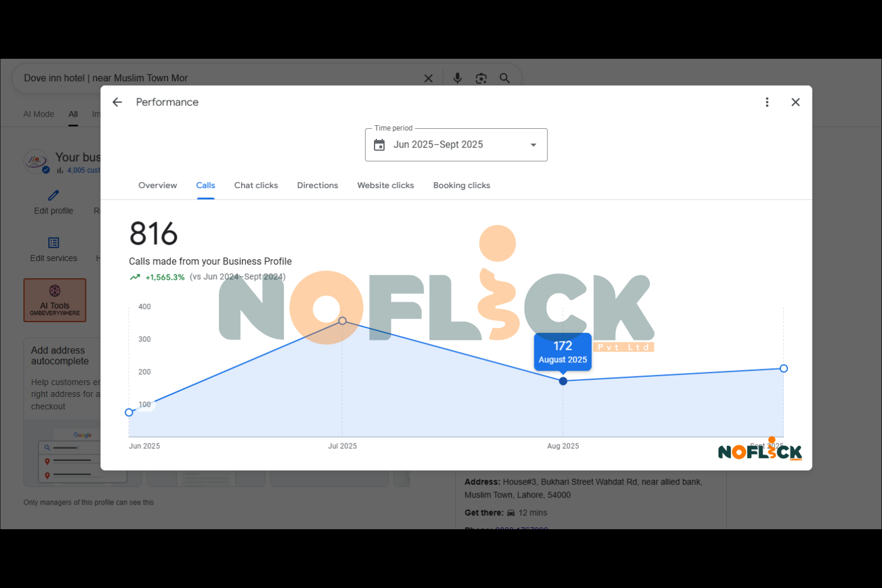Image resolution: width=882 pixels, height=588 pixels.
Task: Click the 4,005 customer interactions link
Action: pyautogui.click(x=83, y=171)
